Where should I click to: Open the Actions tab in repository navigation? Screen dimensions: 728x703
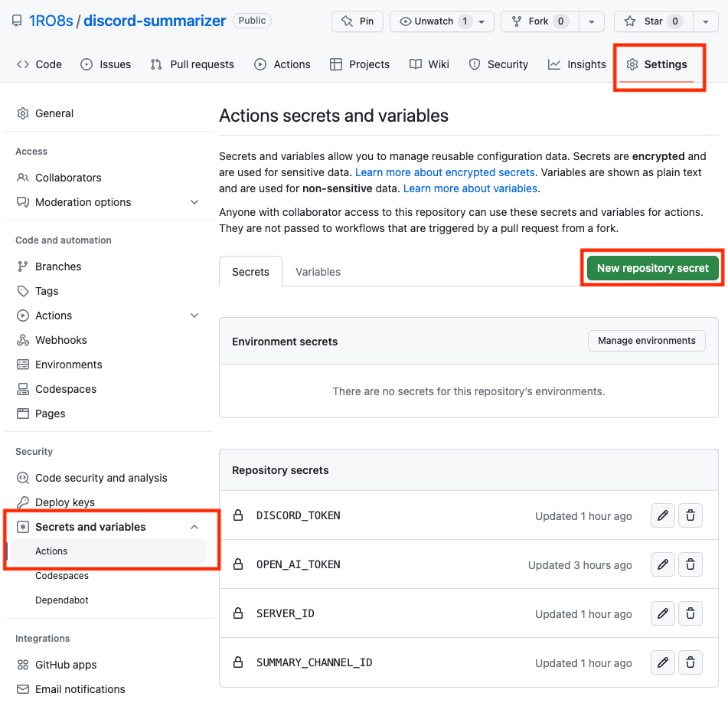282,64
